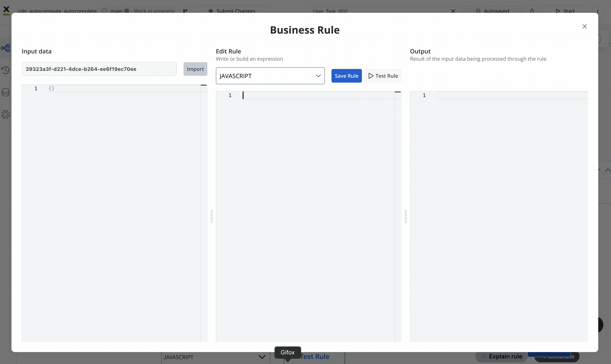
Task: Click the Import button
Action: click(195, 69)
